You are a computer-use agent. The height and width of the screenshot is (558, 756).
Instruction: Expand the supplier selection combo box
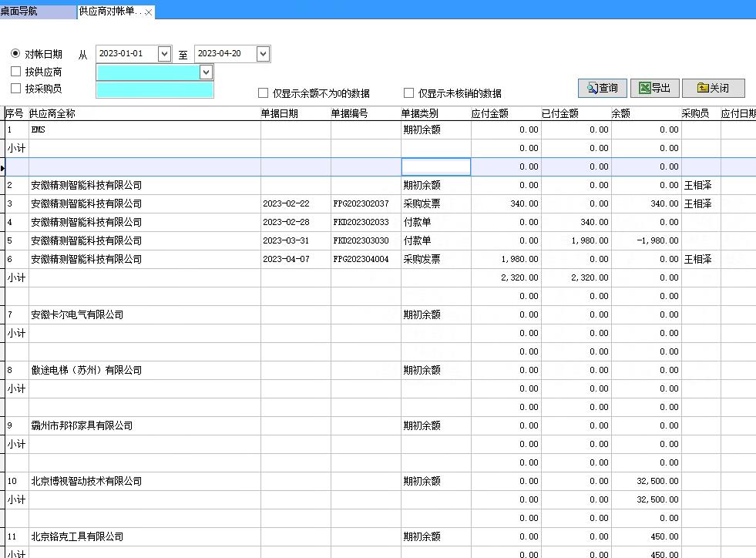point(206,72)
